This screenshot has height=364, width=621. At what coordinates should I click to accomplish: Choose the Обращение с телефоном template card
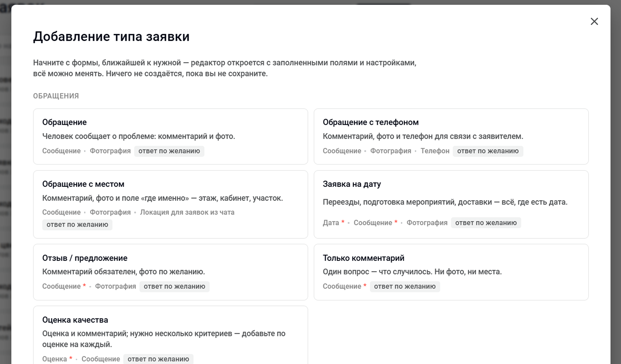pyautogui.click(x=451, y=136)
